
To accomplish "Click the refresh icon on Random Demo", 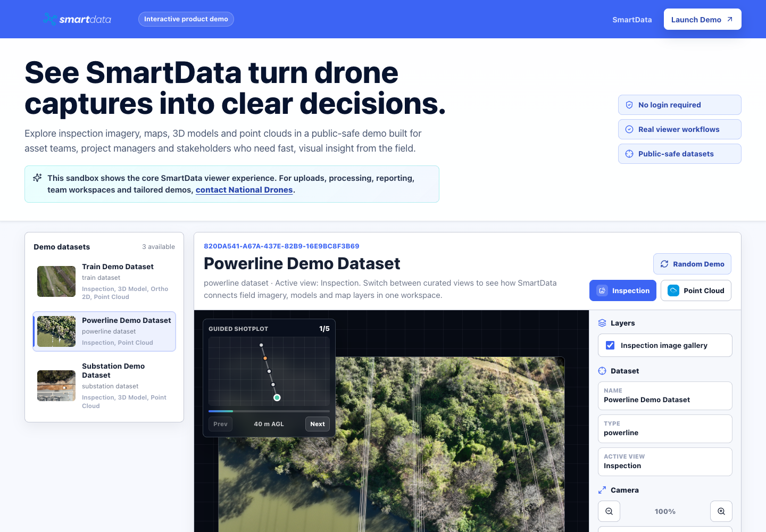I will point(664,264).
